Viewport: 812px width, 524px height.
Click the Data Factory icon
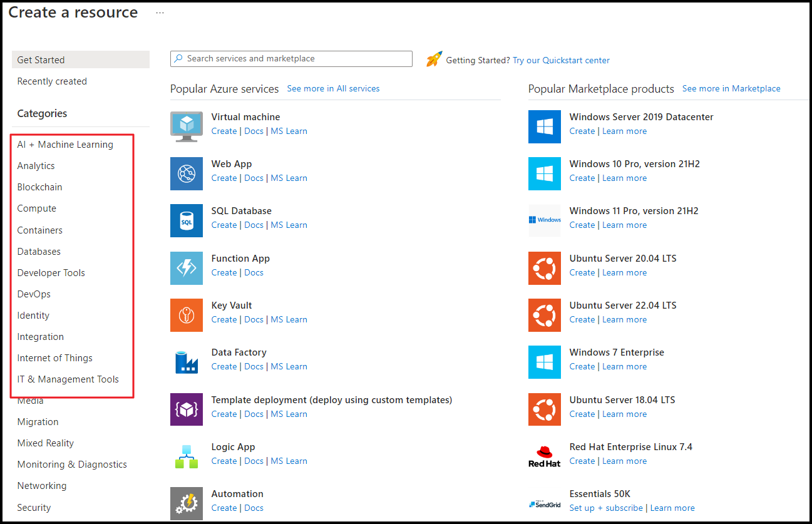pos(187,362)
